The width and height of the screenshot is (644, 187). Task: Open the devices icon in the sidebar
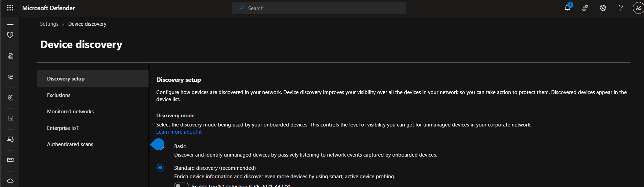point(10,77)
